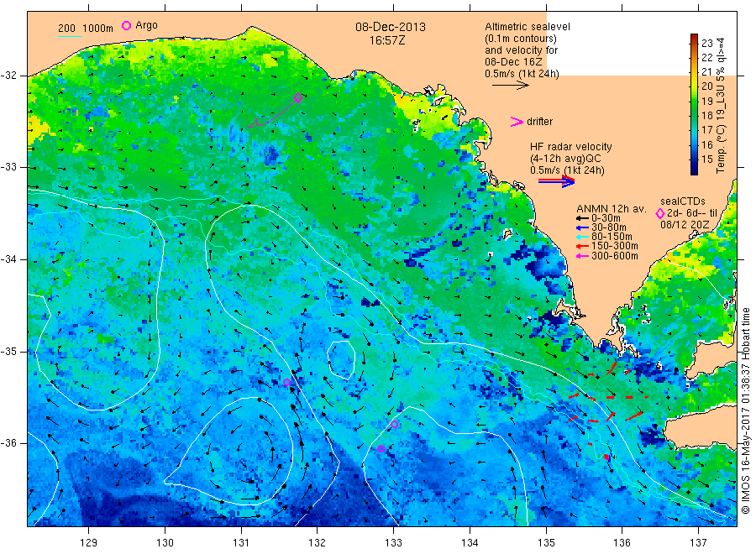
Task: Click the Argo legend circle marker
Action: coord(126,25)
